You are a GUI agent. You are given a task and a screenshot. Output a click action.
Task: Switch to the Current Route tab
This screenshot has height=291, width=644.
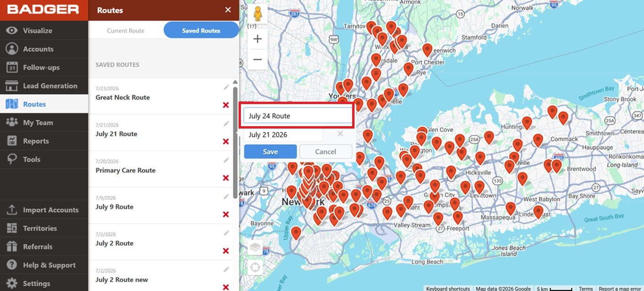tap(125, 31)
